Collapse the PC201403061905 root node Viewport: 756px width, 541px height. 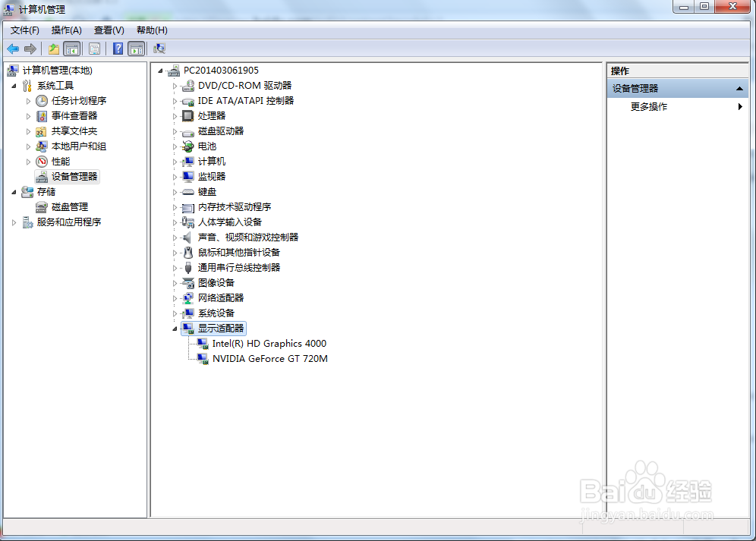tap(161, 71)
